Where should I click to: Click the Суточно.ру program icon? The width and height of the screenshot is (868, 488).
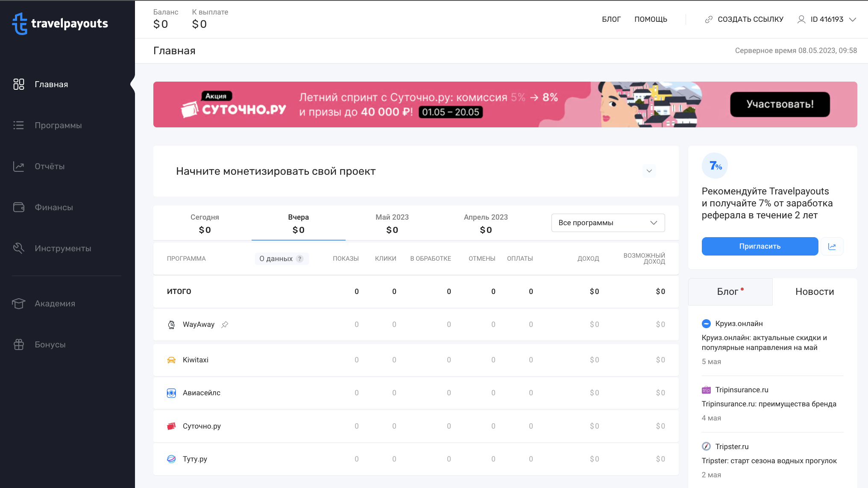(x=171, y=426)
